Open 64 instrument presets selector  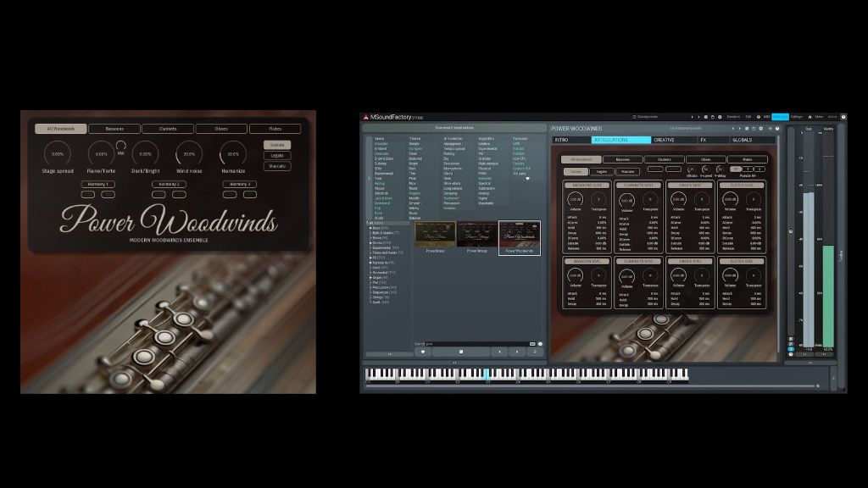pos(685,129)
